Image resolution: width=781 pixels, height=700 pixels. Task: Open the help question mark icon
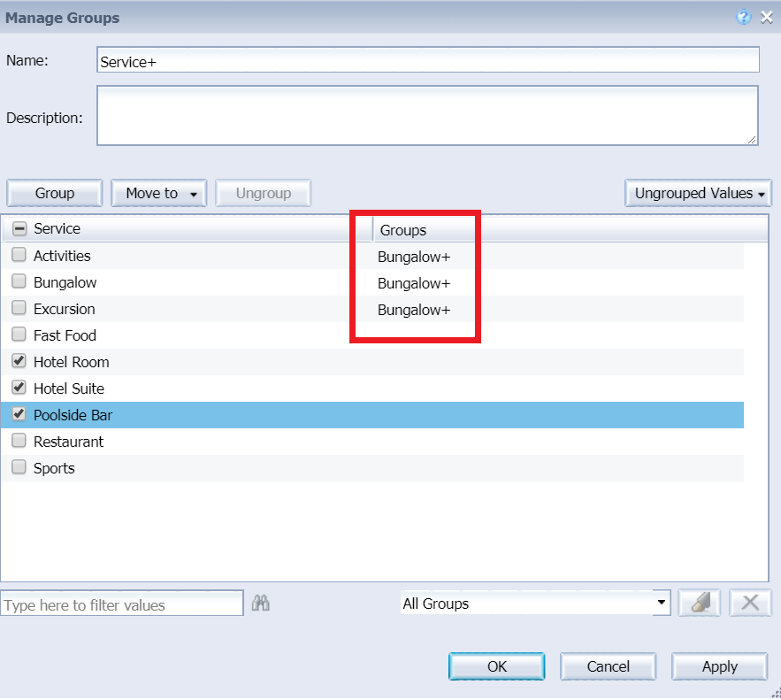pyautogui.click(x=744, y=17)
